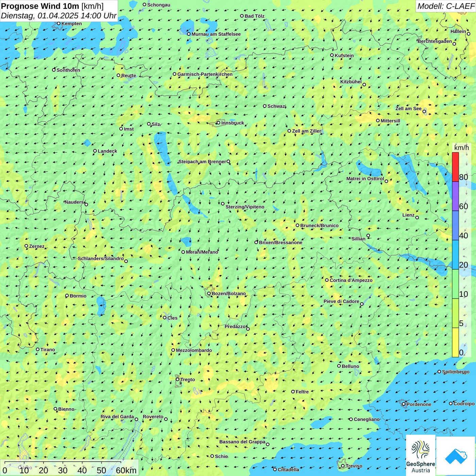
Task: Select the Garmisch-Partenkirchen label
Action: [x=205, y=74]
